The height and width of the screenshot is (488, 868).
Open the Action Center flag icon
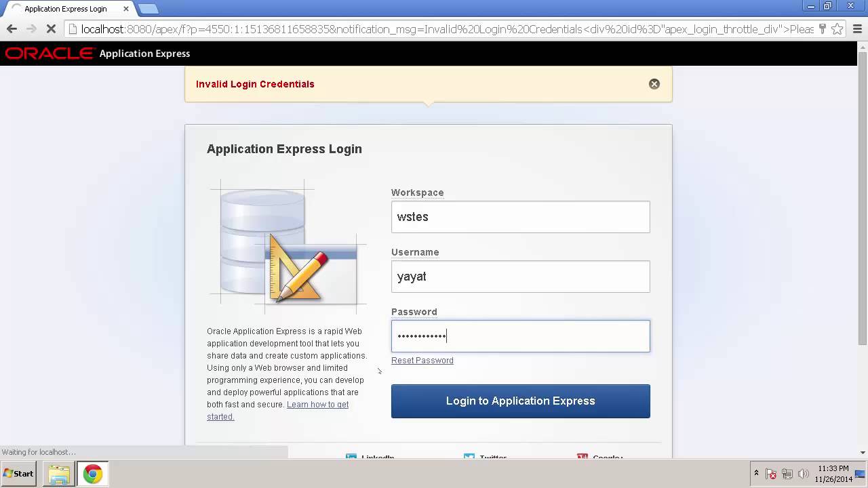click(771, 474)
